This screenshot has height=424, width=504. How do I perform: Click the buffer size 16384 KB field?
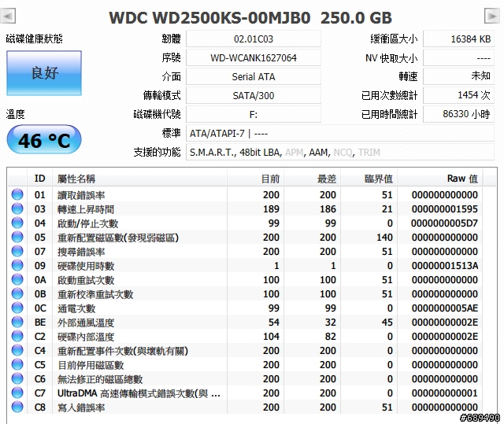458,39
